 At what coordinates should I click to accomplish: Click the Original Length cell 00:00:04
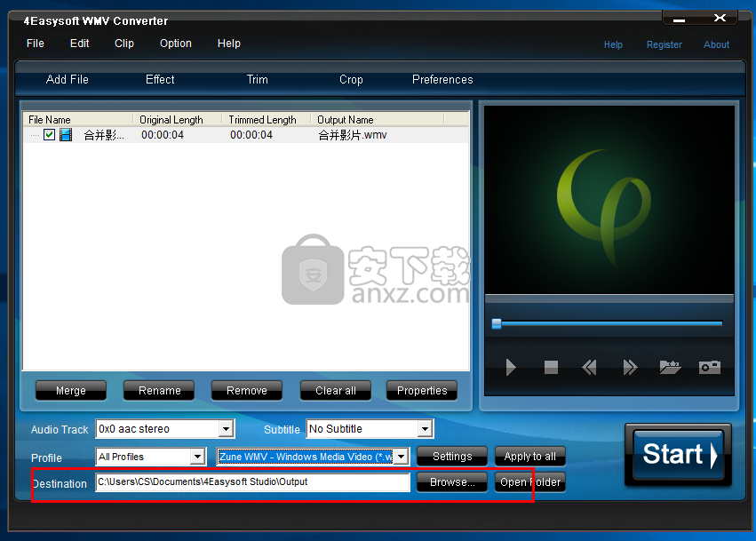click(163, 135)
